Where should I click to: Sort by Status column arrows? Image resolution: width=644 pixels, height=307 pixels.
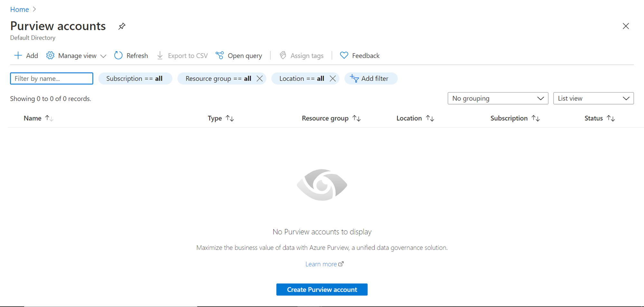point(611,118)
